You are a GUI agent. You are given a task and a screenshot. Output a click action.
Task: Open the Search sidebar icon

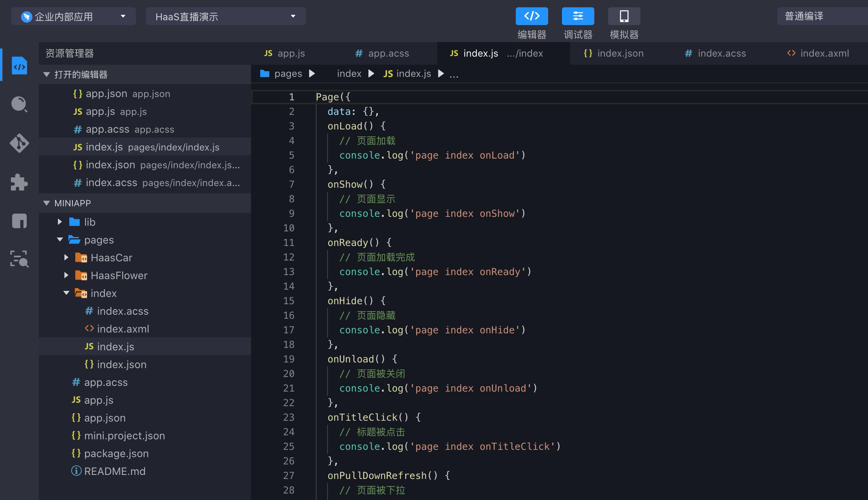(x=19, y=104)
